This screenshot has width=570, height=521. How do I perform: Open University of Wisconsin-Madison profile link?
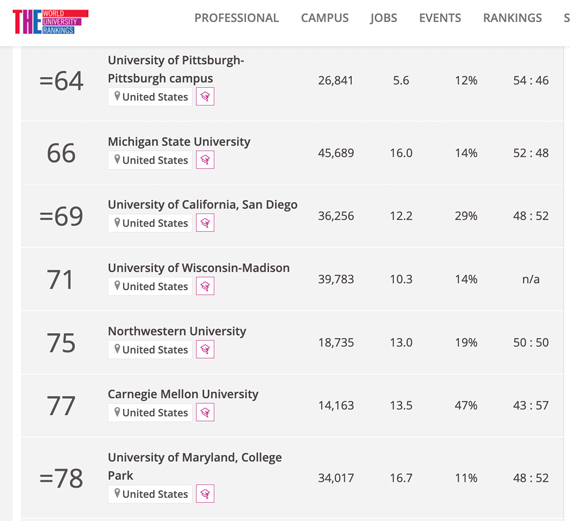click(x=198, y=268)
